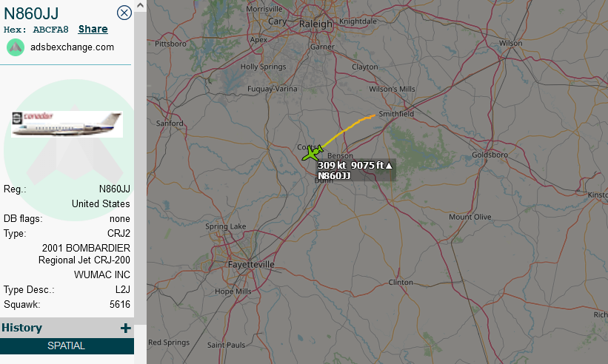Open the adsbexchange.com site link

point(72,47)
